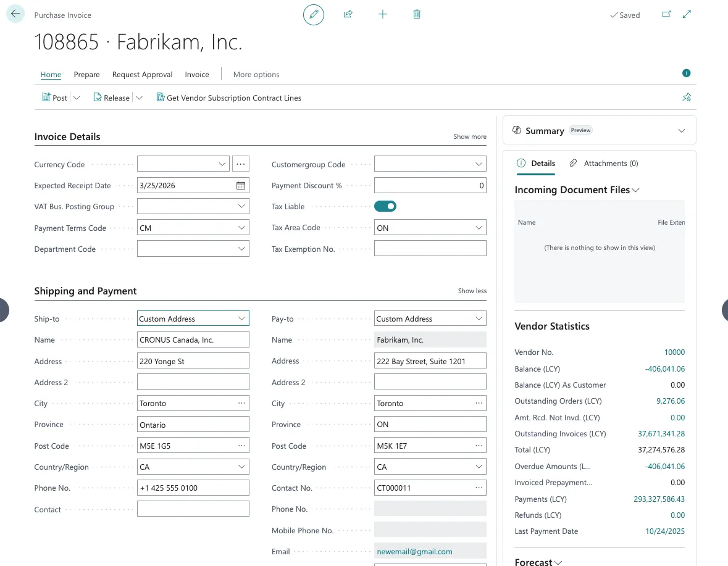Viewport: 728px width, 566px height.
Task: Open VAT Bus. Posting Group dropdown
Action: tap(241, 206)
